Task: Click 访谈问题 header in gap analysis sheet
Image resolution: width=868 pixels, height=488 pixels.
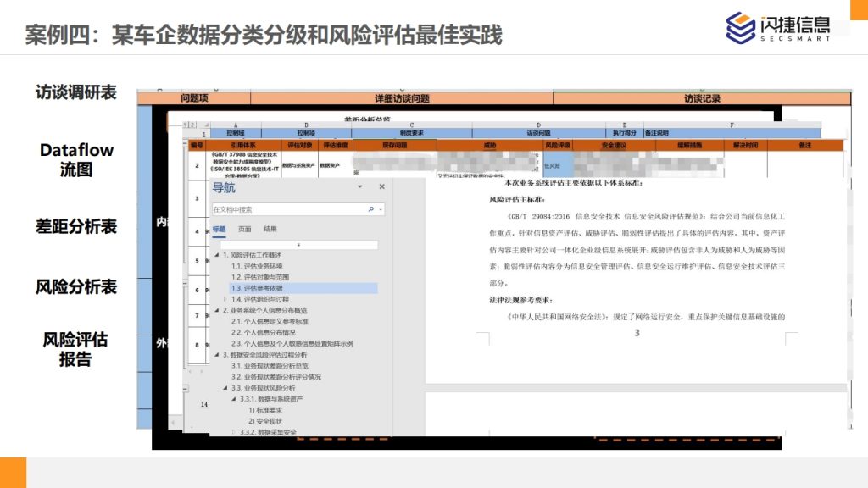Action: [x=538, y=133]
